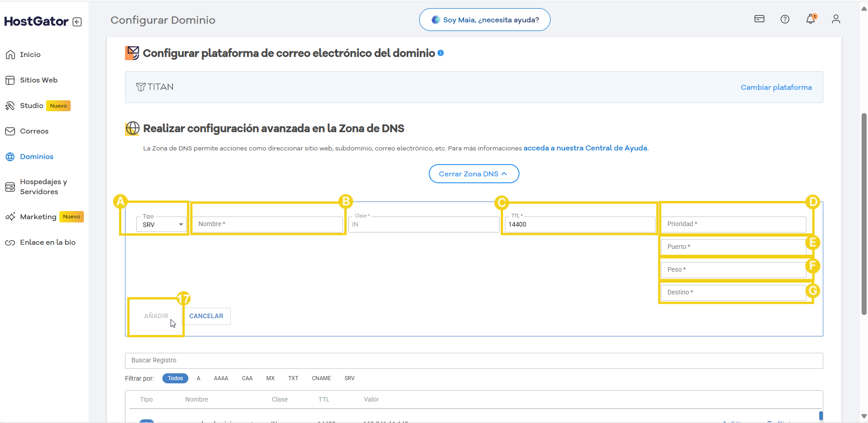Open the notifications bell
This screenshot has height=423, width=868.
[x=810, y=19]
